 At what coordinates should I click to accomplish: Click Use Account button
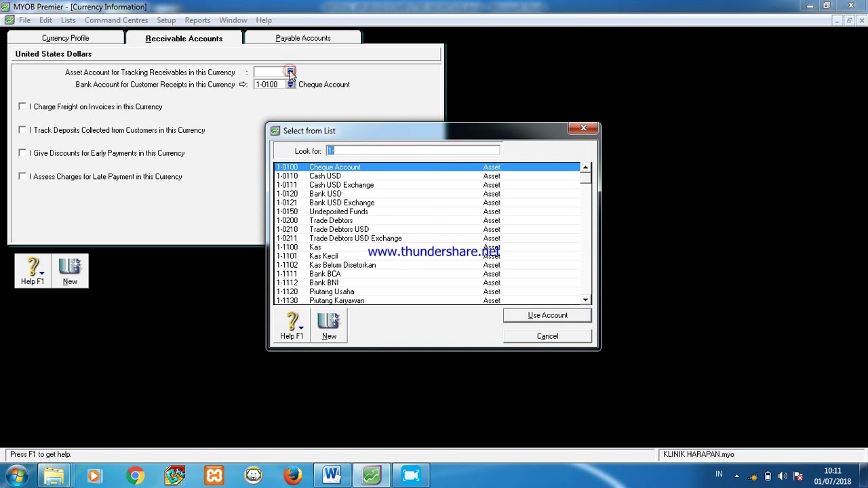[547, 315]
